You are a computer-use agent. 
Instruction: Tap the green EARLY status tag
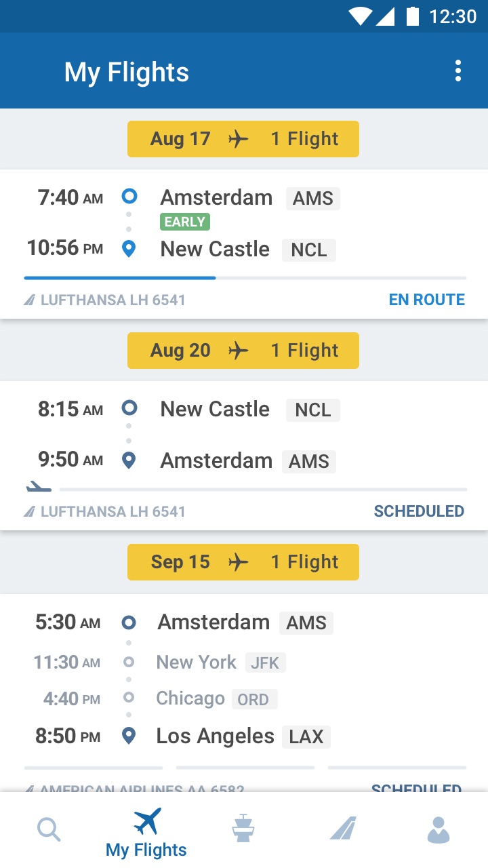coord(184,222)
